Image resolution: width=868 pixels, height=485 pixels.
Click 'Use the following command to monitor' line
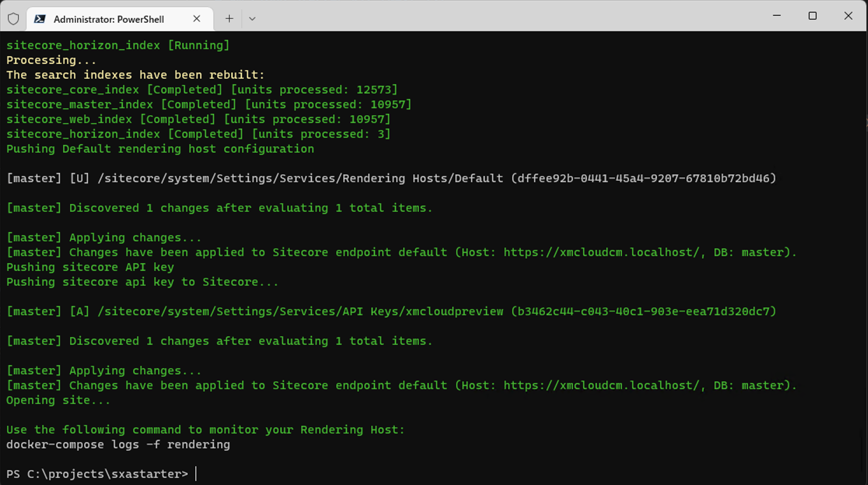pos(206,430)
